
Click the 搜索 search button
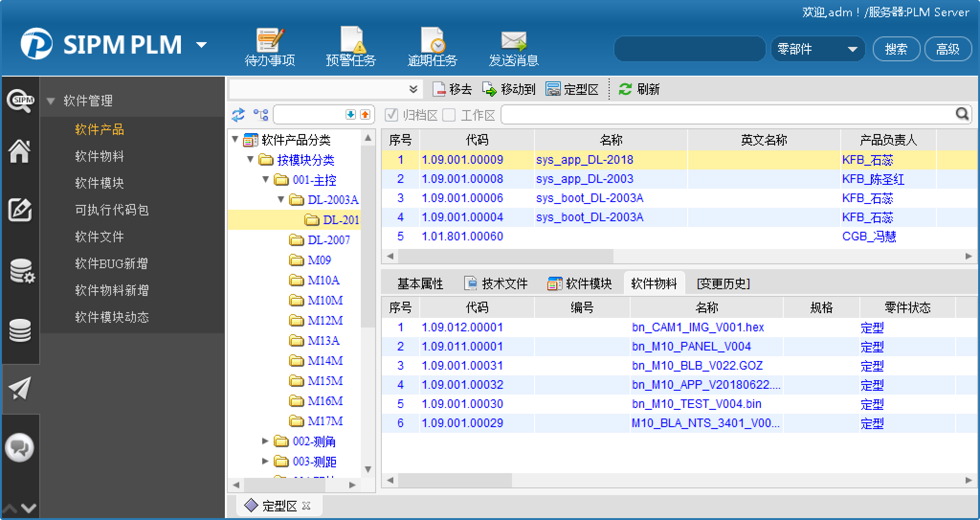coord(896,49)
